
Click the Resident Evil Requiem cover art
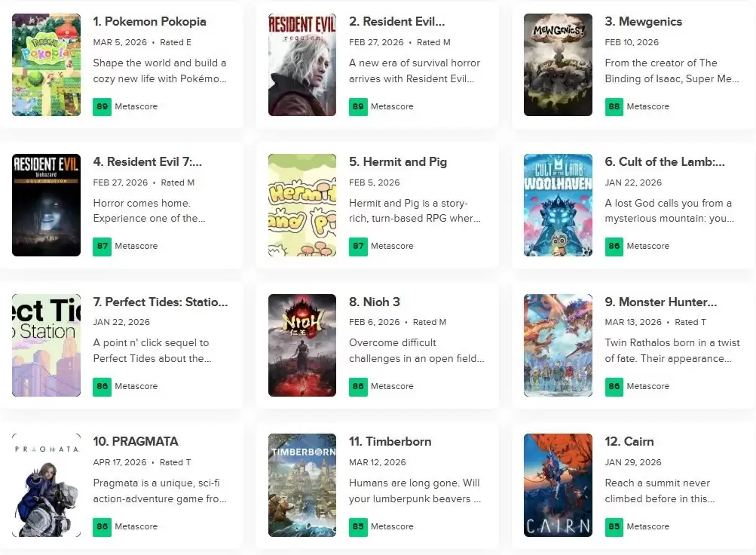coord(302,65)
